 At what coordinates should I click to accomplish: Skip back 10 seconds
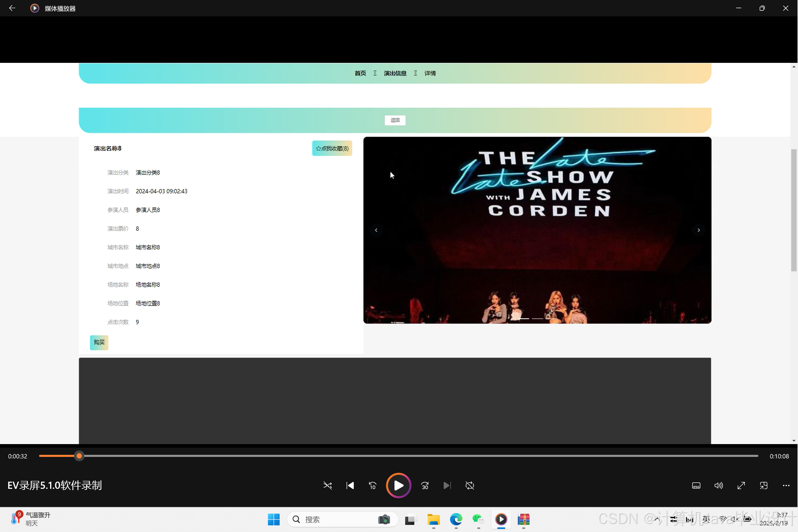[x=372, y=485]
